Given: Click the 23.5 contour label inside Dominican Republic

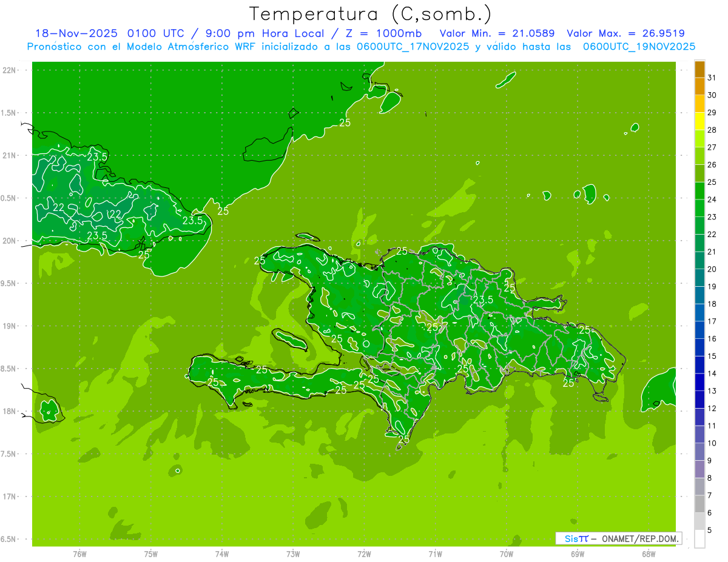Looking at the screenshot, I should 483,300.
